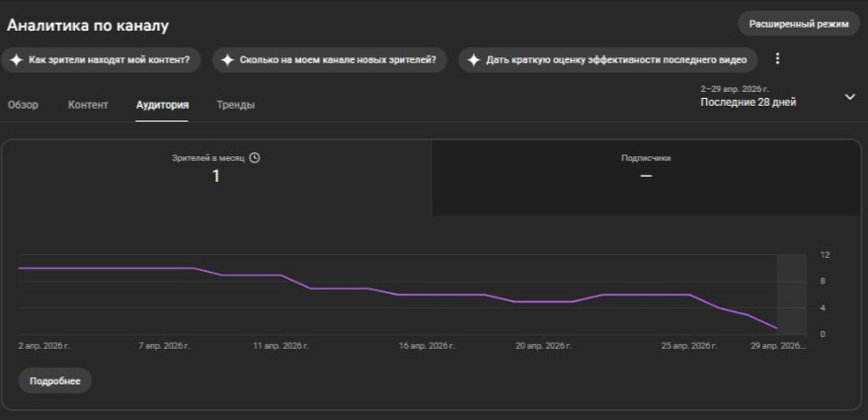Click sparkle icon on "Дать краткую оценку" chip

coord(473,60)
